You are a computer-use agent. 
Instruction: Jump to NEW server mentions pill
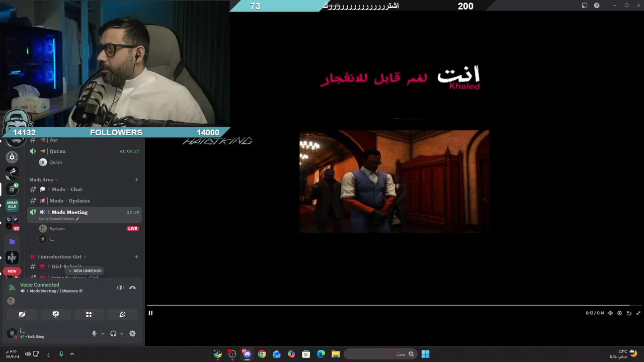click(x=12, y=271)
